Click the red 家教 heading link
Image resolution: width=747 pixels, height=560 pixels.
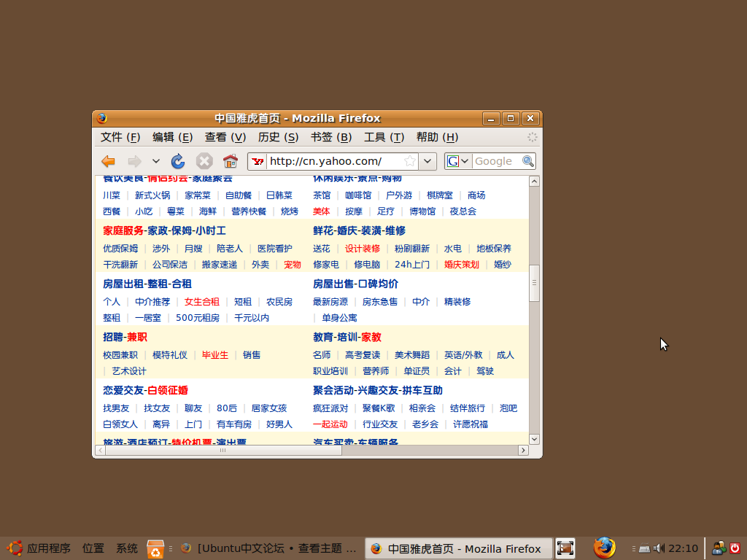[371, 338]
